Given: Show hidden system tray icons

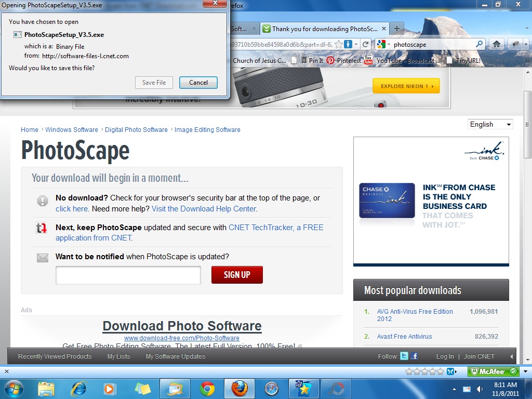Looking at the screenshot, I should point(454,389).
